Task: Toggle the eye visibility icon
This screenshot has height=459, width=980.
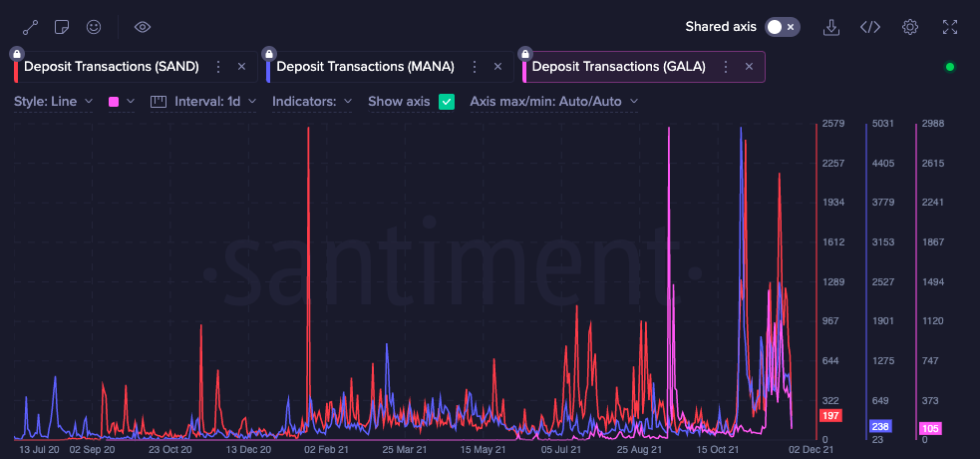Action: click(x=143, y=27)
